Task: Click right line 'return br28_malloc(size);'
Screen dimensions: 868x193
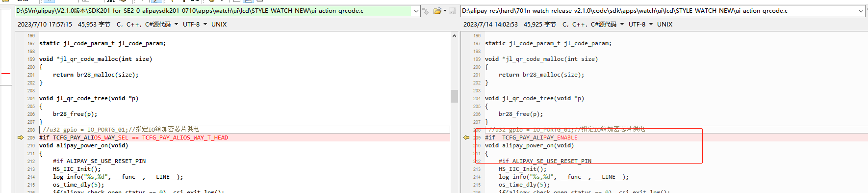Action: pyautogui.click(x=541, y=75)
